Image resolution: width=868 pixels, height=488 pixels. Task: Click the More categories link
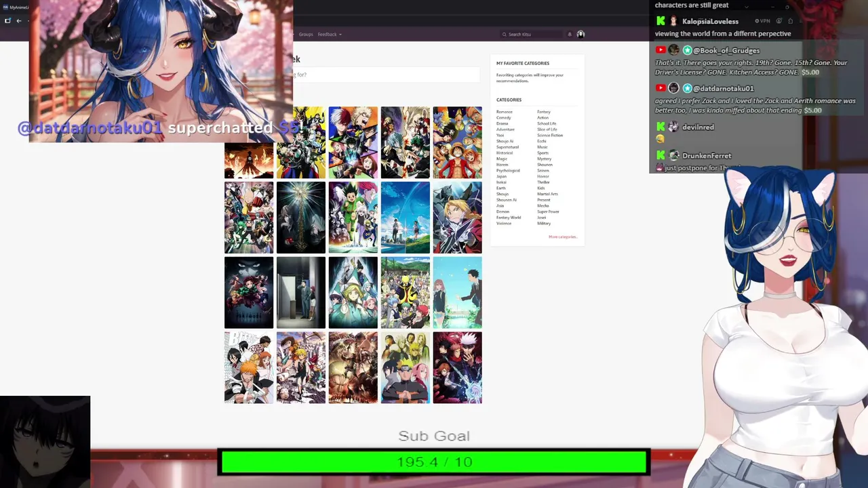coord(562,237)
